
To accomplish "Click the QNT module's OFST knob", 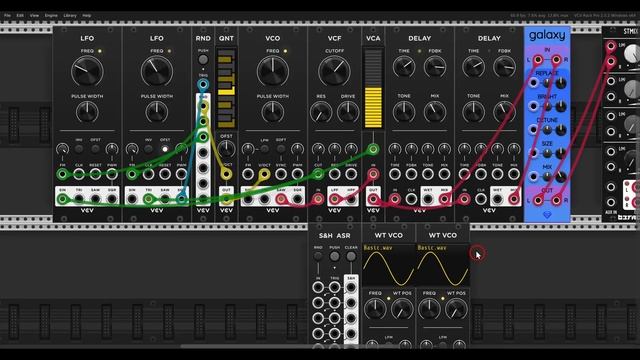I will point(226,149).
